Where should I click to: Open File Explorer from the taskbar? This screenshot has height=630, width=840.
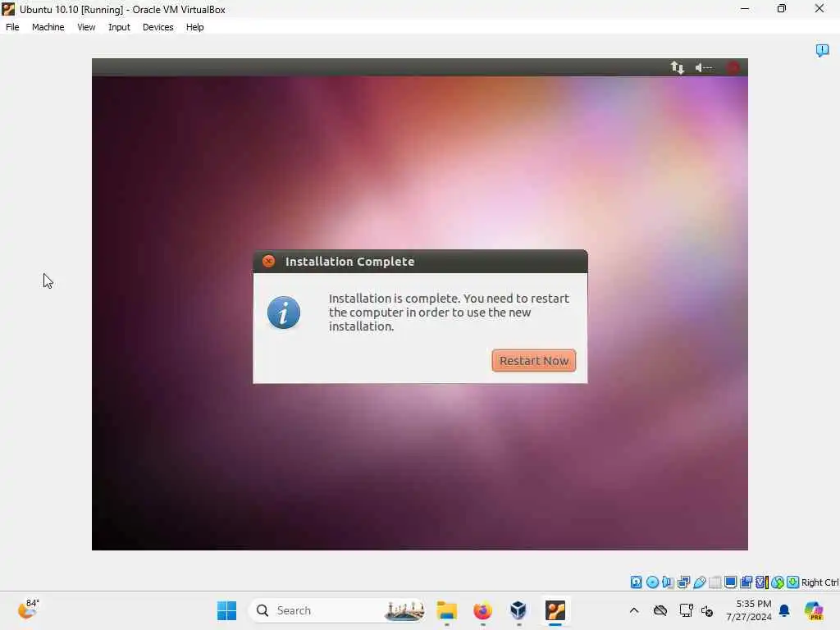point(447,610)
